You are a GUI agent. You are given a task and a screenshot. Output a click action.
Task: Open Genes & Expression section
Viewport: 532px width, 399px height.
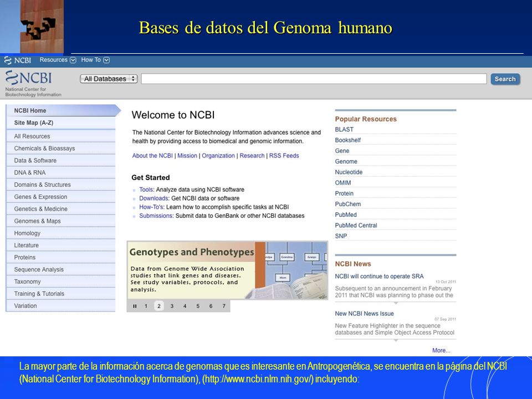[x=61, y=197]
